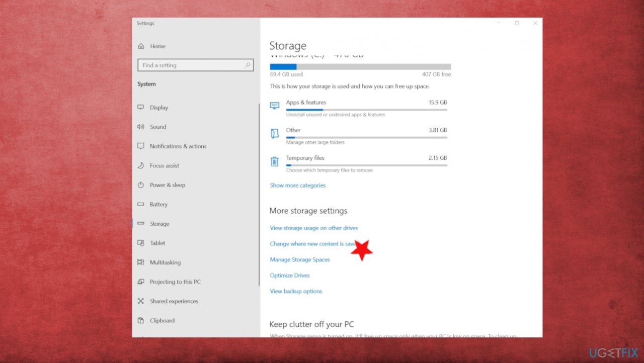Open the Tablet icon
The height and width of the screenshot is (363, 644).
tap(141, 243)
